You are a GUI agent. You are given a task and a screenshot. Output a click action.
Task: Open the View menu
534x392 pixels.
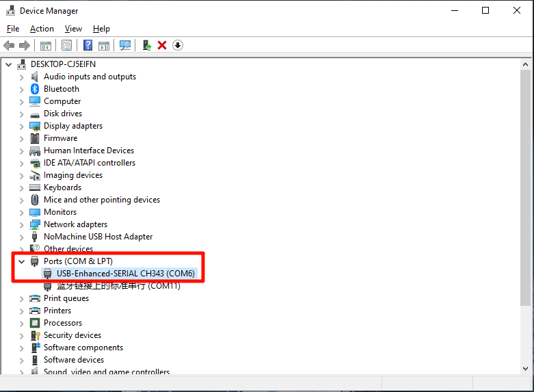(x=73, y=29)
